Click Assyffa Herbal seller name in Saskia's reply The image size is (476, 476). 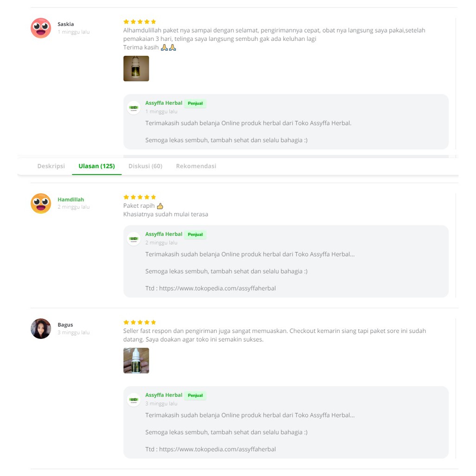tap(164, 103)
